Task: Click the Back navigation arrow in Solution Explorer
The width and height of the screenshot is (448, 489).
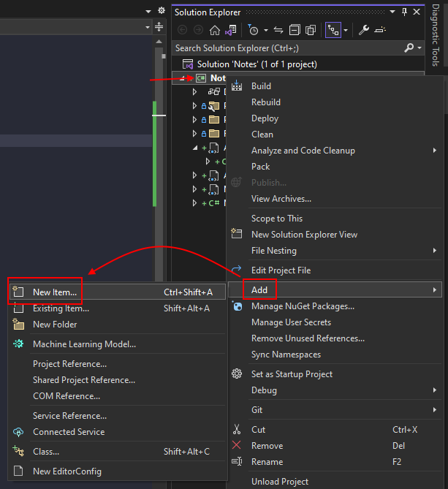Action: pyautogui.click(x=183, y=30)
